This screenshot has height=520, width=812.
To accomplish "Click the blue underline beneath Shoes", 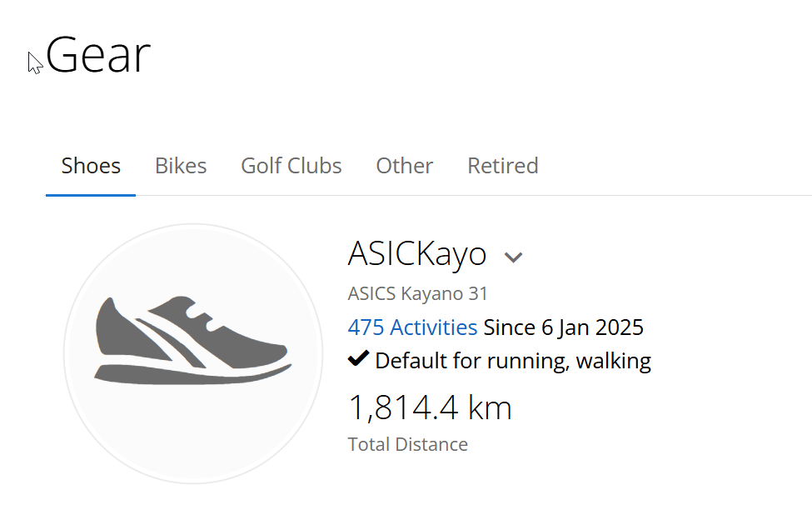I will coord(91,195).
